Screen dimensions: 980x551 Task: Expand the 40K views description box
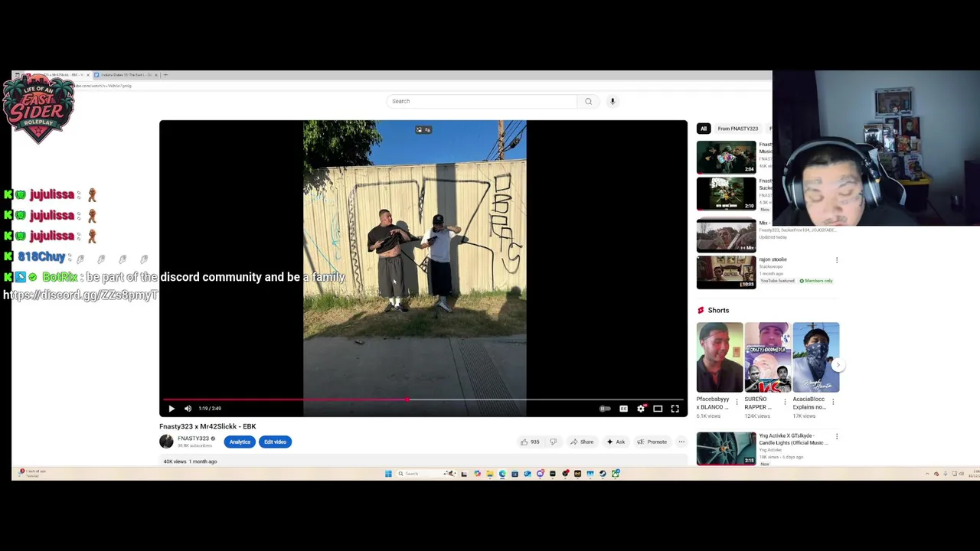pyautogui.click(x=423, y=461)
